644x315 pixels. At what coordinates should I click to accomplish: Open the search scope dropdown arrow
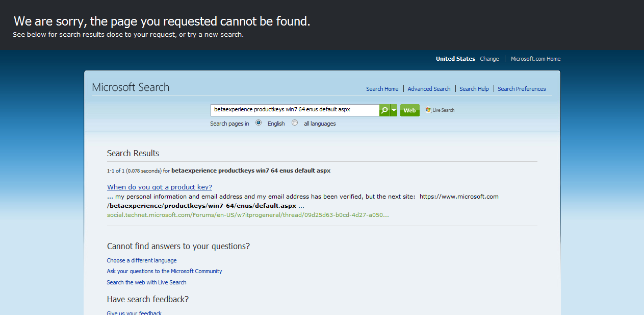pos(394,110)
